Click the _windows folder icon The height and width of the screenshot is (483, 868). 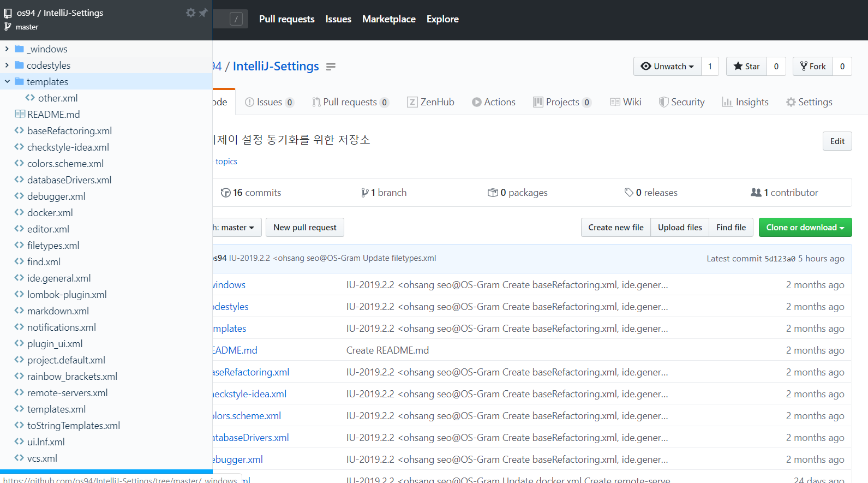19,49
